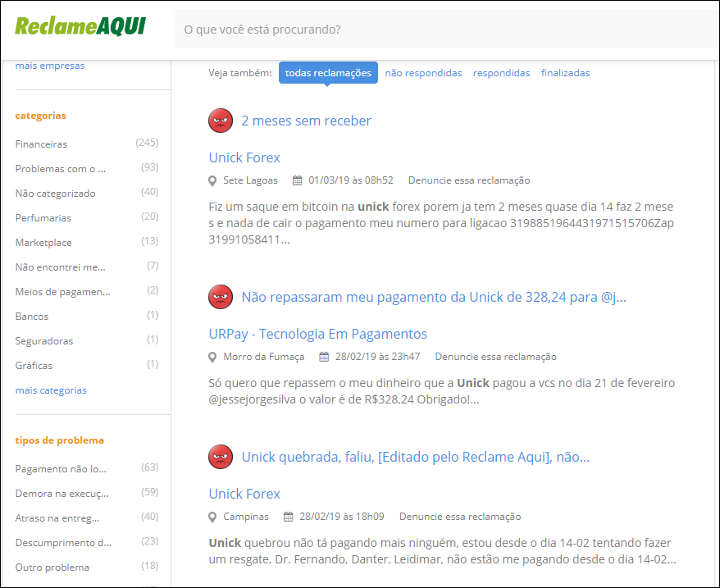Report the Campinas complaint via "Denuncie essa reclamação"

tap(460, 517)
